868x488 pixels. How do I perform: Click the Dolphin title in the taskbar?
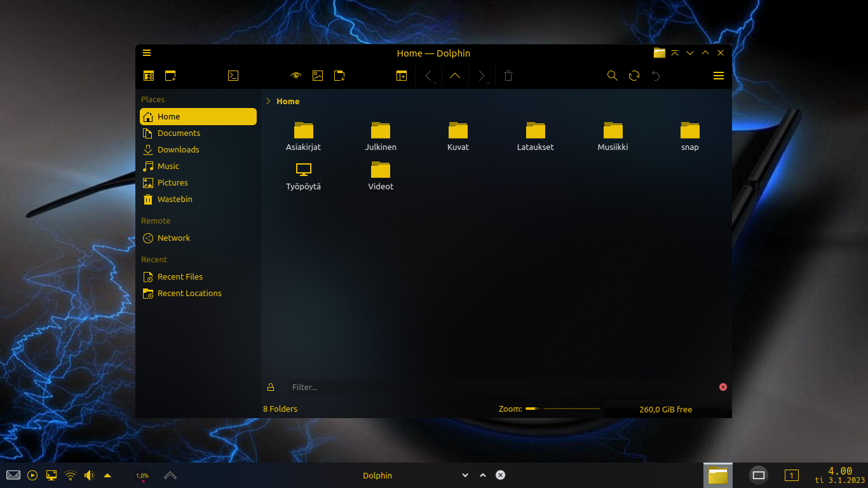pos(377,475)
